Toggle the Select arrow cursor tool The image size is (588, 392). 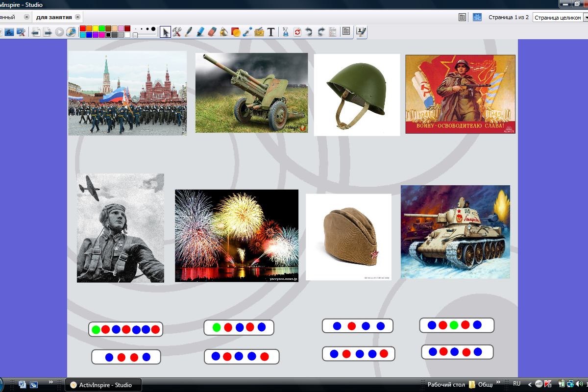tap(166, 32)
